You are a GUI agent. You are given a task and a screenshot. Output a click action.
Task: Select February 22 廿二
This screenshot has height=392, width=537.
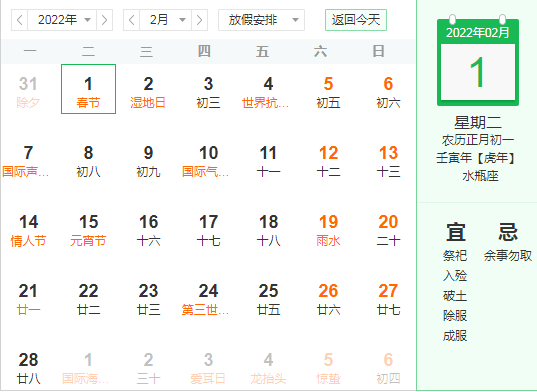pos(88,300)
